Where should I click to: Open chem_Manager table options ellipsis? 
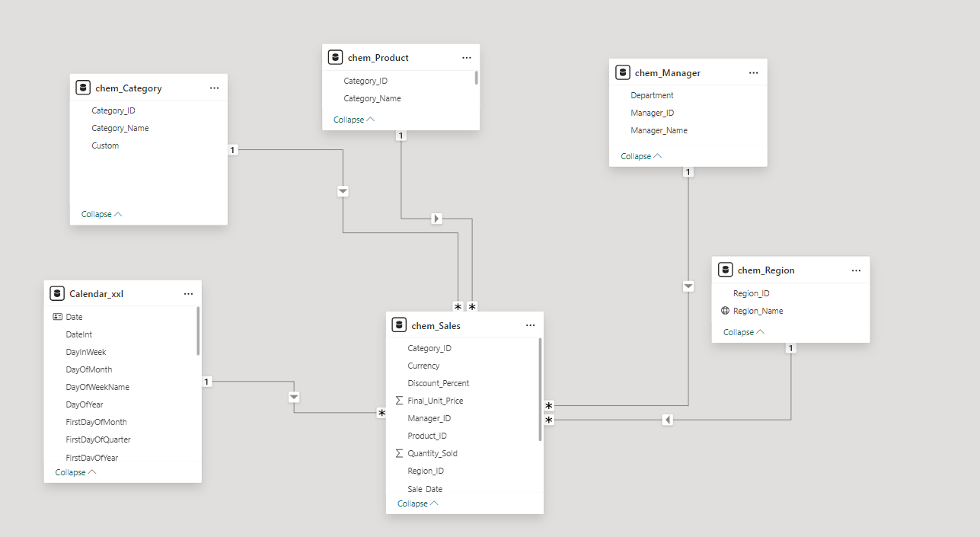tap(753, 73)
